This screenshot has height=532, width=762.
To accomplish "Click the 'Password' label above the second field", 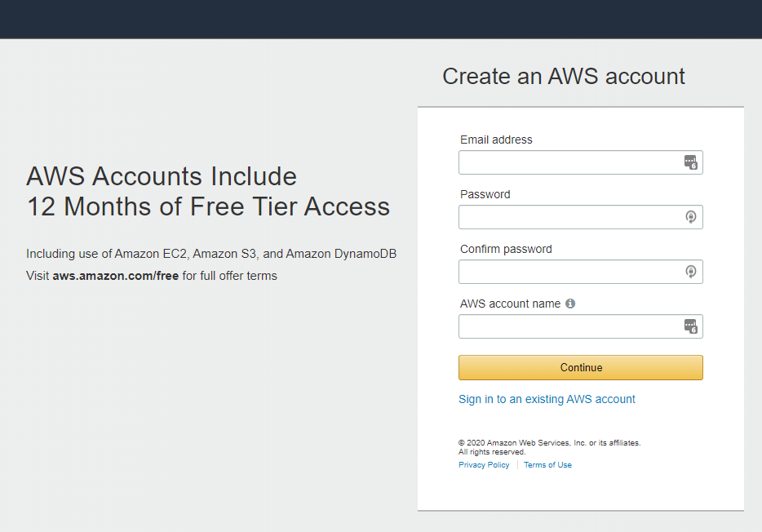I will pyautogui.click(x=485, y=194).
